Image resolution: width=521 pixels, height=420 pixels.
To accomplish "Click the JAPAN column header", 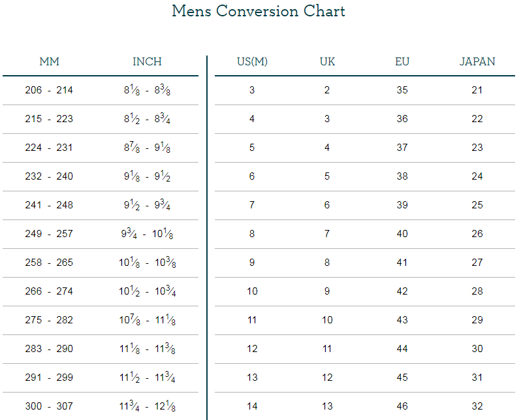I will [x=477, y=62].
